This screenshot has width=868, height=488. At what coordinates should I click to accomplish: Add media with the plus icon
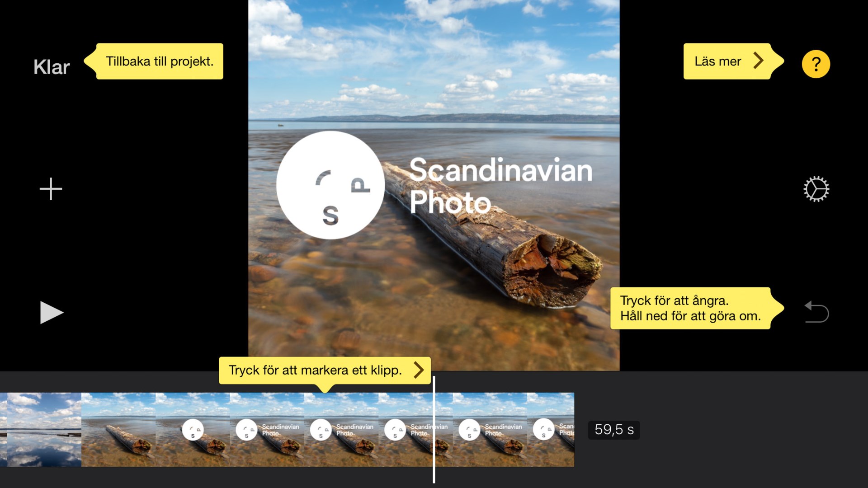click(51, 188)
